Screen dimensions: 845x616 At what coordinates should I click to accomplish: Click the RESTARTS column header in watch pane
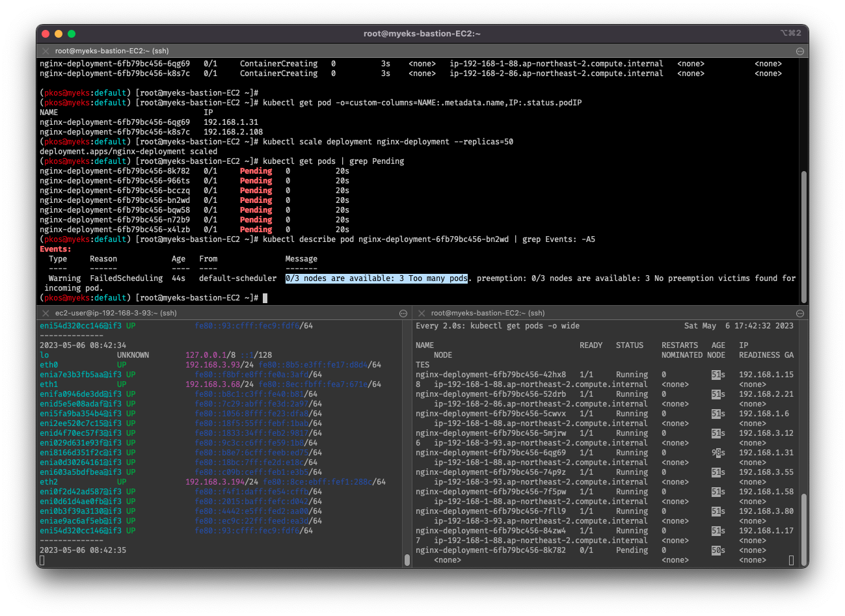tap(680, 345)
